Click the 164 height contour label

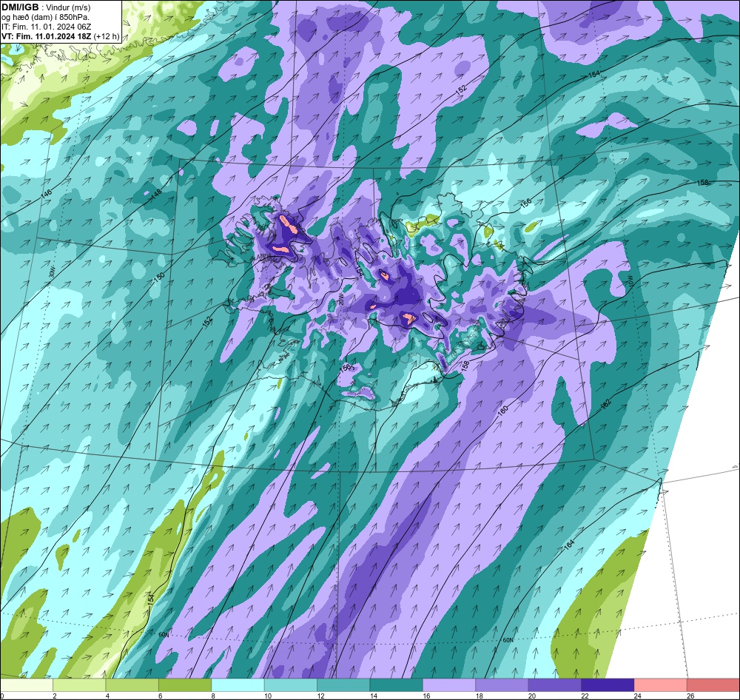[570, 543]
